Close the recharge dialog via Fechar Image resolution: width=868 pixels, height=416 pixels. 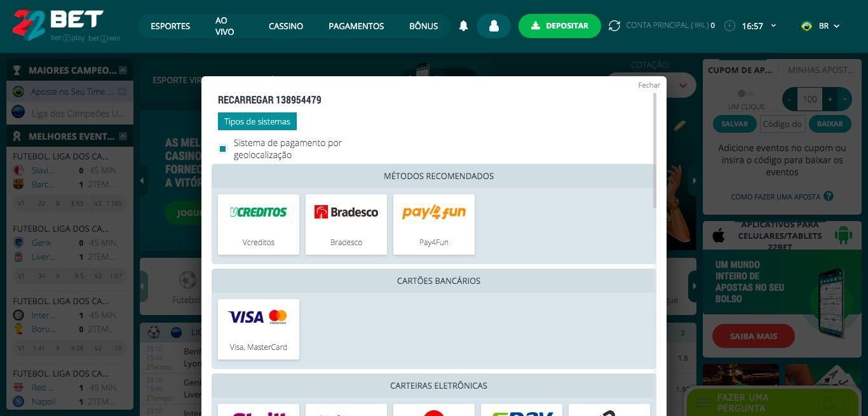[649, 85]
